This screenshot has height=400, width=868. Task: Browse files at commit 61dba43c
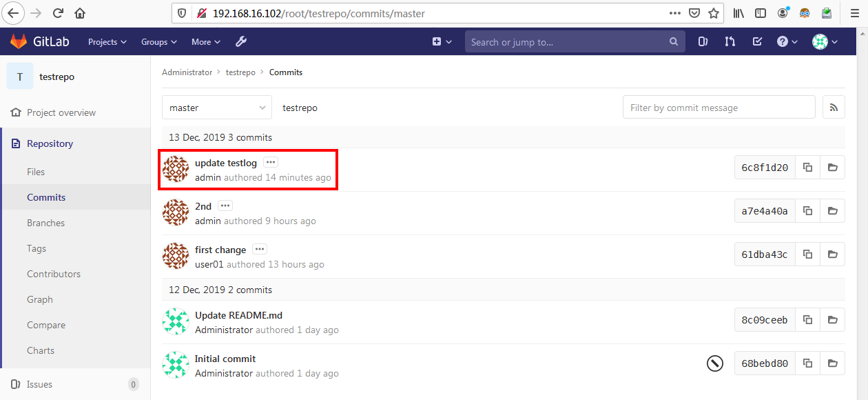pos(832,254)
